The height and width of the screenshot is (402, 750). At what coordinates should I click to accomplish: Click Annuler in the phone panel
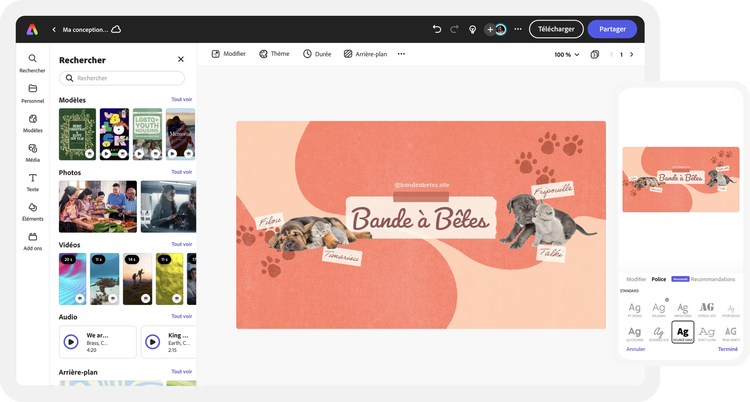(636, 349)
